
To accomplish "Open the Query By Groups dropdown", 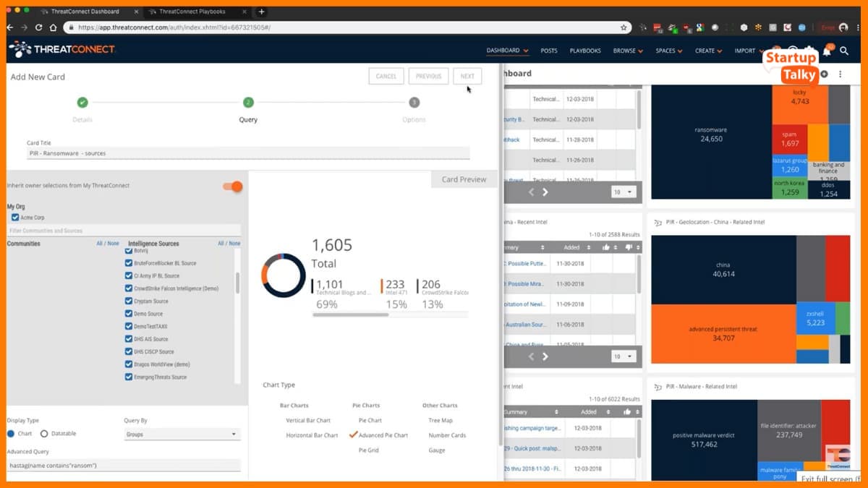I will pos(181,432).
